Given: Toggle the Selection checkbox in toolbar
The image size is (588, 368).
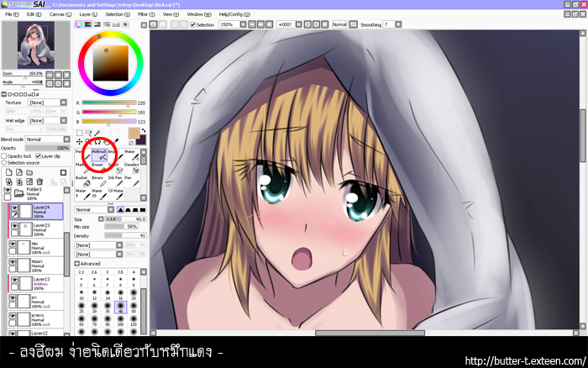Looking at the screenshot, I should [192, 24].
